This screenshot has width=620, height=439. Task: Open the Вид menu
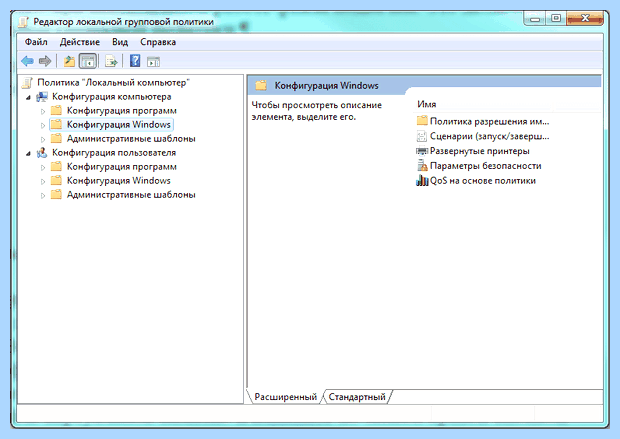click(120, 42)
